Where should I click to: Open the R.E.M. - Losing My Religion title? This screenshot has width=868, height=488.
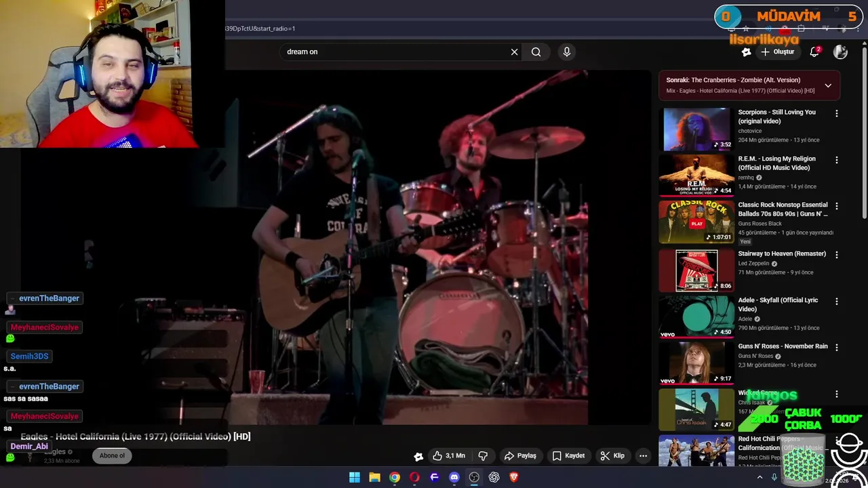click(777, 163)
